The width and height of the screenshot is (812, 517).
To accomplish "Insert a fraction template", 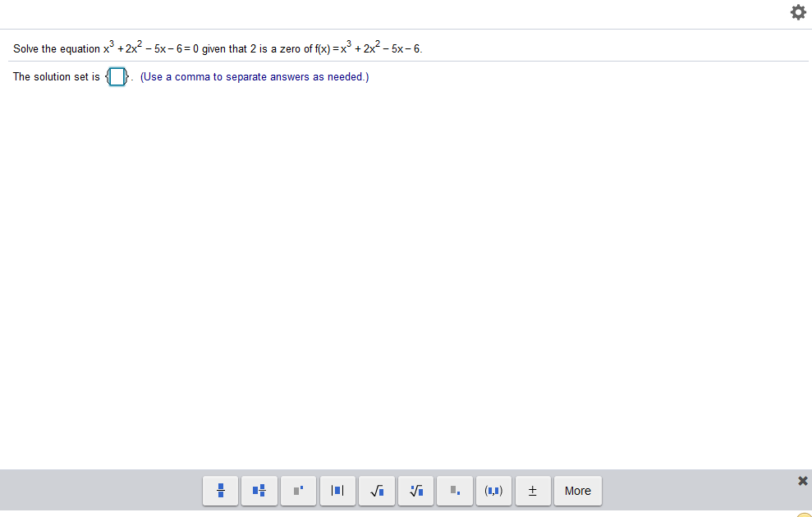I will [220, 491].
